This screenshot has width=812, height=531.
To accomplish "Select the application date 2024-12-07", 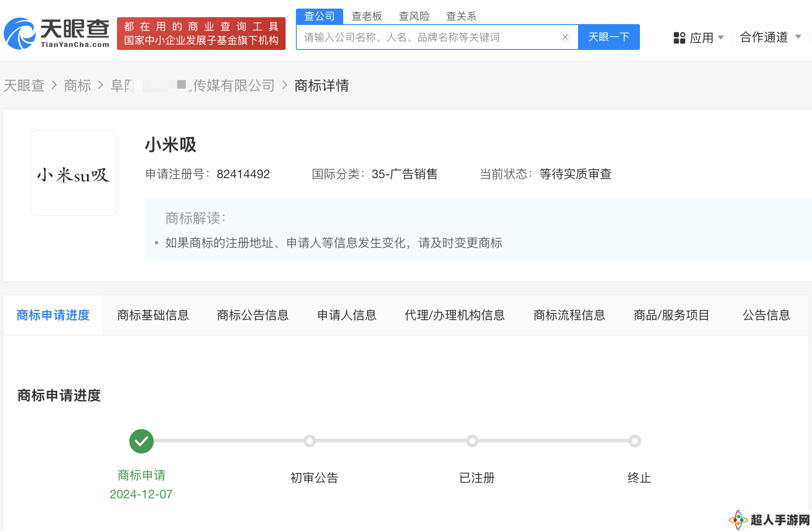I will [141, 494].
